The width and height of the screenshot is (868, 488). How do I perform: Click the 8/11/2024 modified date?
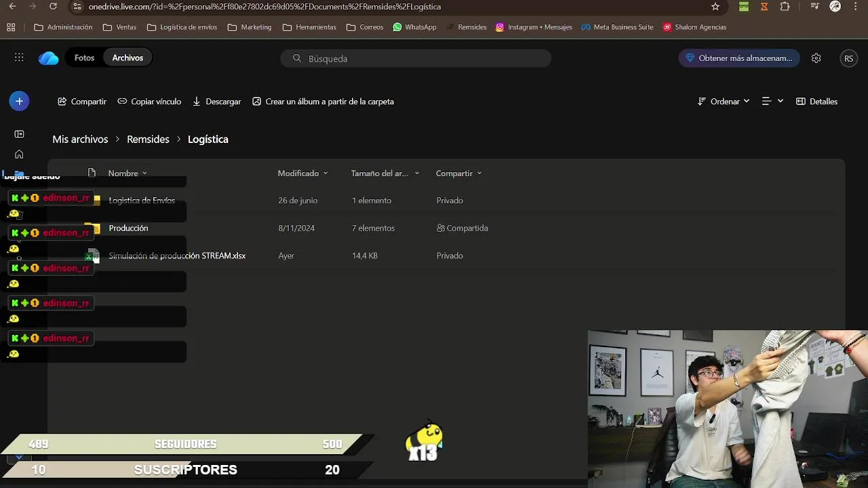pos(296,228)
